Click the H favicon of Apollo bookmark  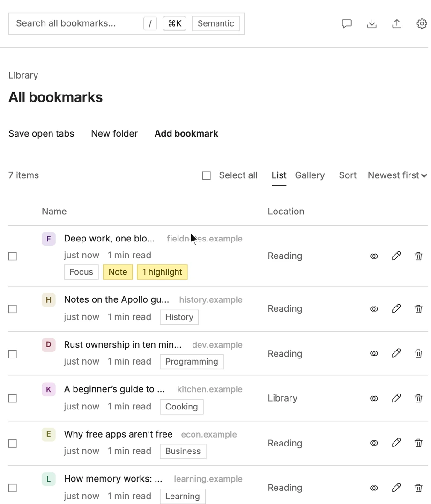tap(49, 300)
